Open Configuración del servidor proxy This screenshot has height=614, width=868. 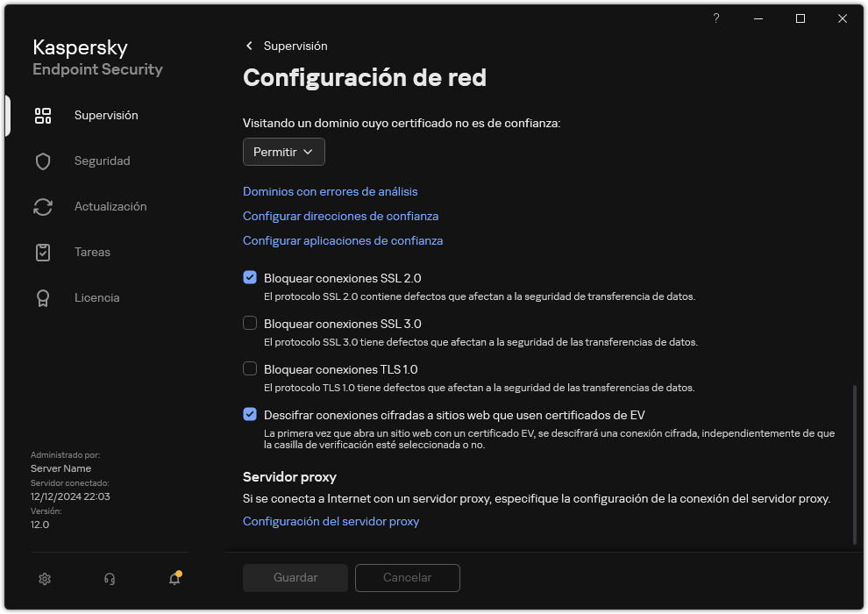point(331,521)
